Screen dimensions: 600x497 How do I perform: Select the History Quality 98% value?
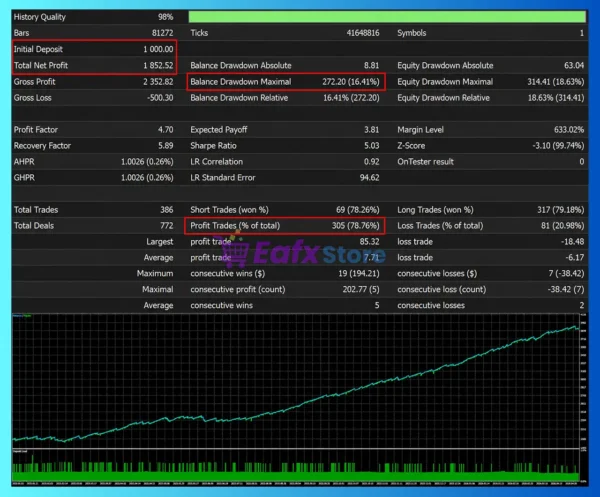tap(165, 17)
